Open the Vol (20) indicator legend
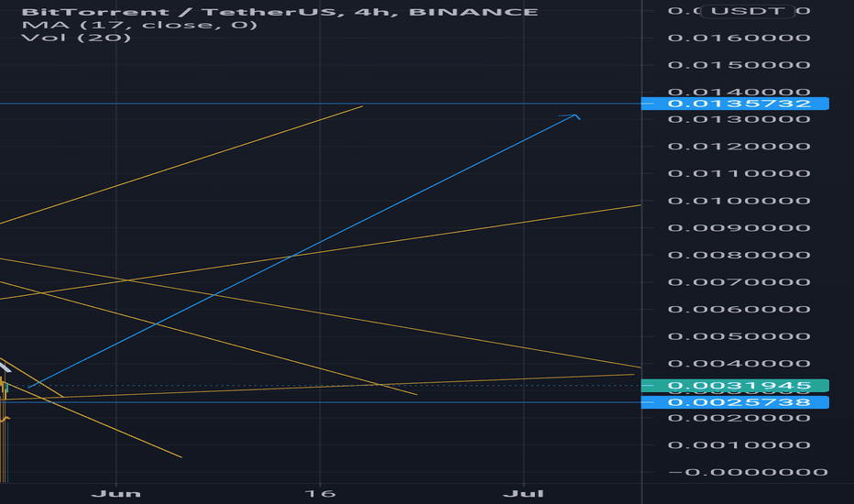 76,38
